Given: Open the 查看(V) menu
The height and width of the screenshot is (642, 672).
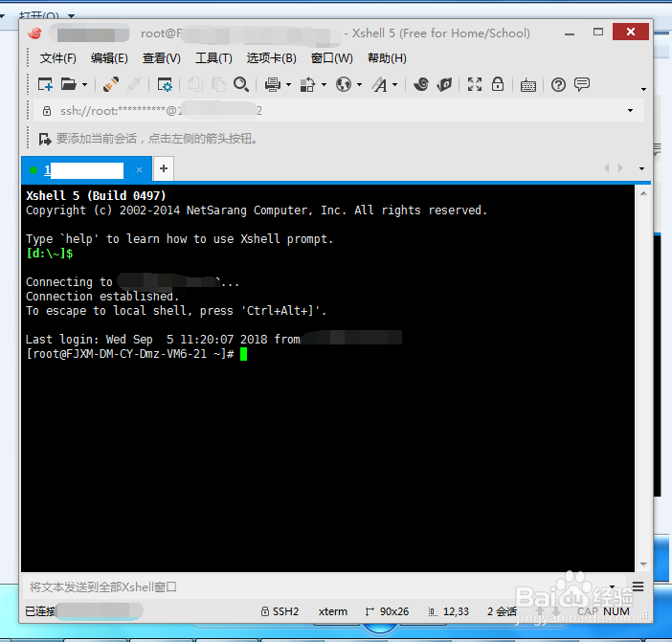Looking at the screenshot, I should point(162,58).
